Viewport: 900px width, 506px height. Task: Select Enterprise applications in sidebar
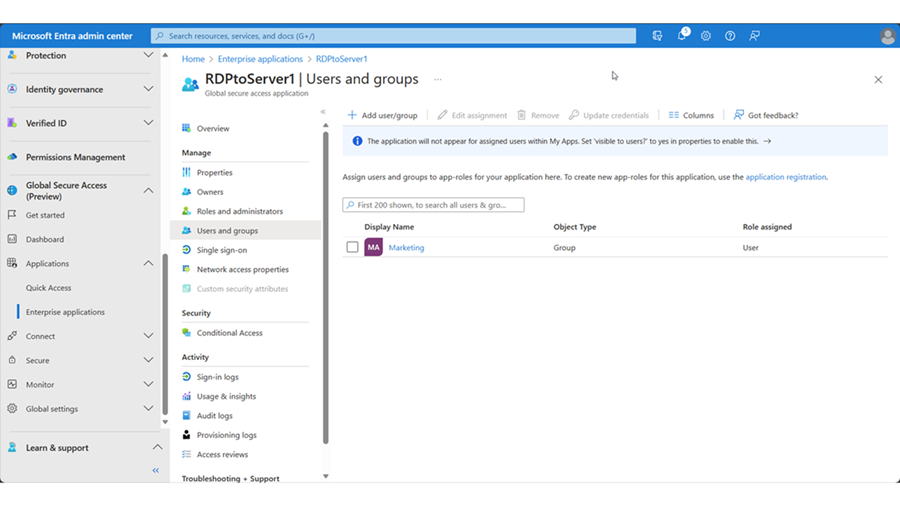pyautogui.click(x=65, y=312)
